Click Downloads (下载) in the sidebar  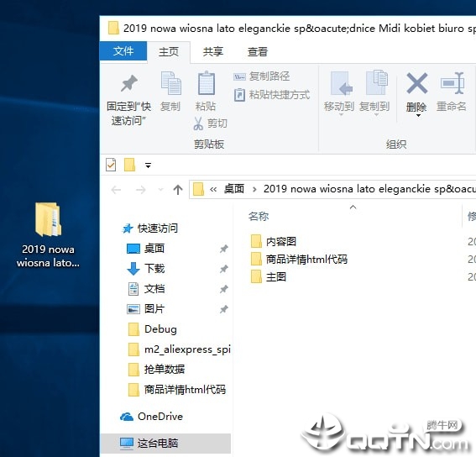click(146, 269)
